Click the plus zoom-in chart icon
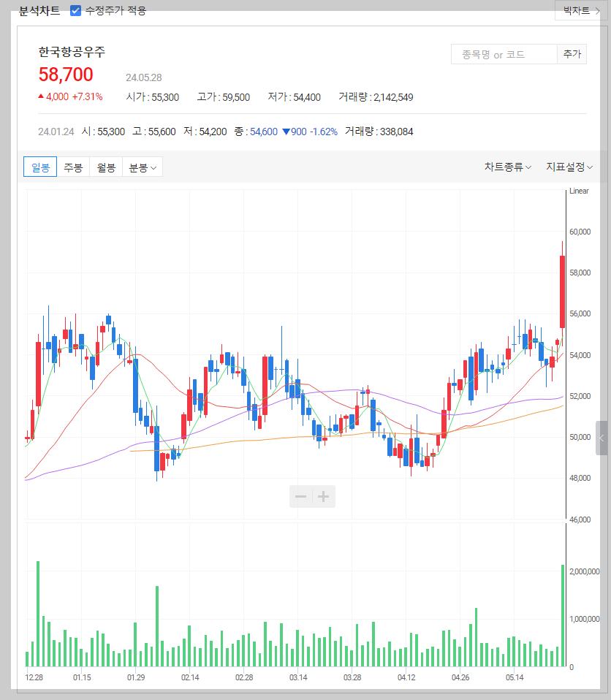The height and width of the screenshot is (700, 611). [x=323, y=496]
